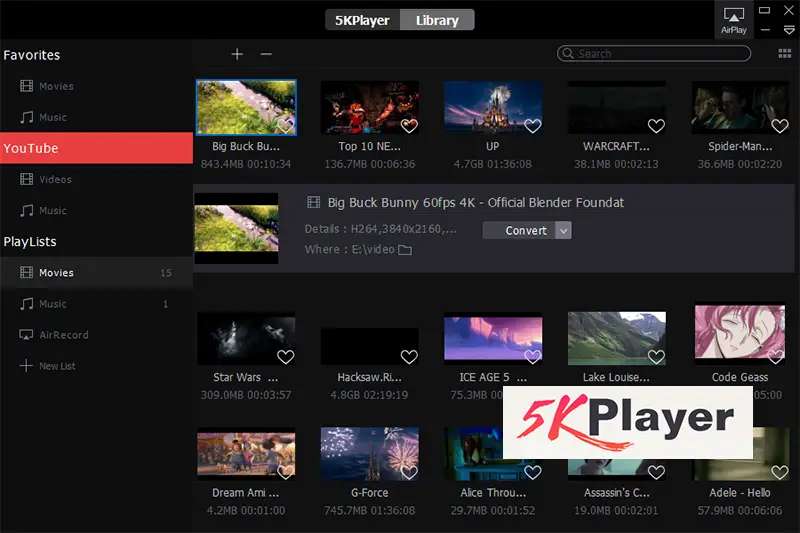
Task: Click the 4.8GB 02:19:19 file info
Action: pos(369,395)
